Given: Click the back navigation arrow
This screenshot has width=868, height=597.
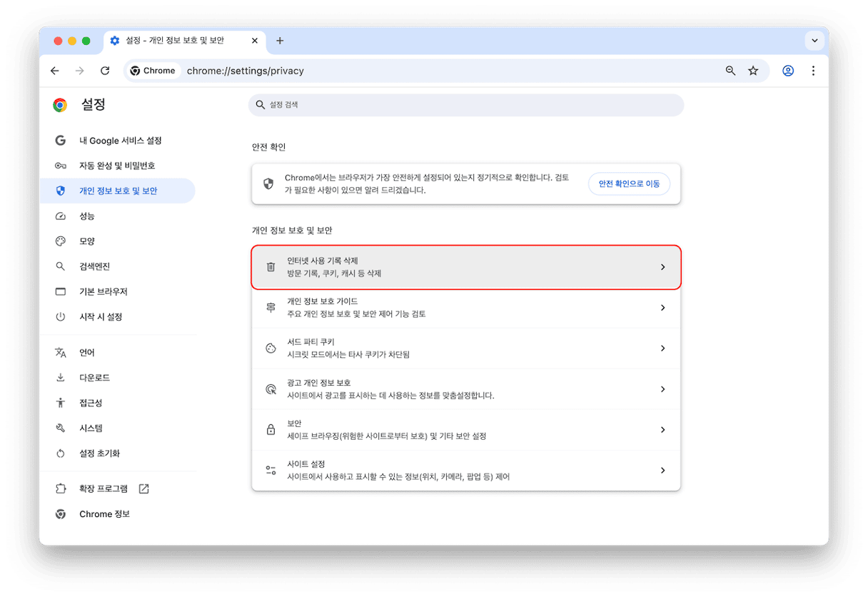Looking at the screenshot, I should coord(55,71).
